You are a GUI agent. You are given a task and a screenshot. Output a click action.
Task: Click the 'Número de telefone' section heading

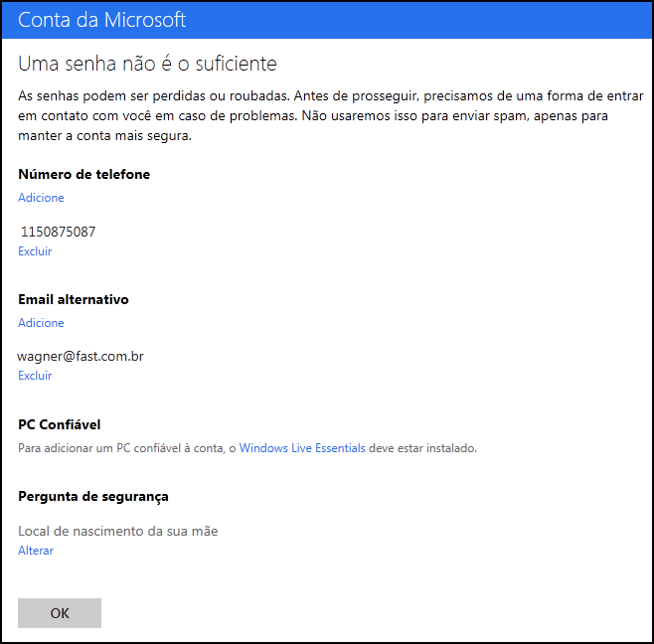84,174
